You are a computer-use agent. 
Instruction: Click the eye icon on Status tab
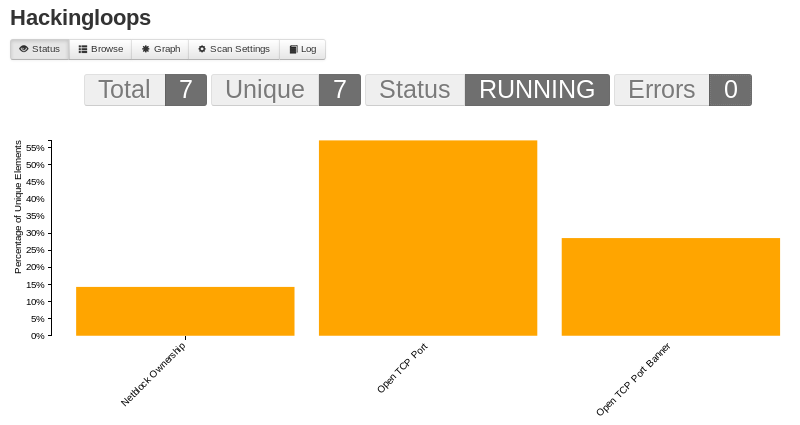pyautogui.click(x=24, y=49)
